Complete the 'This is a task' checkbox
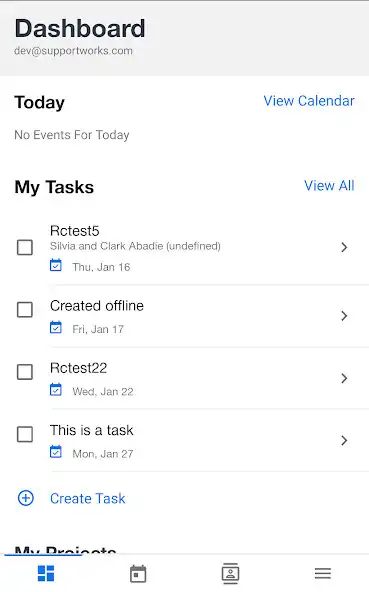 coord(25,434)
